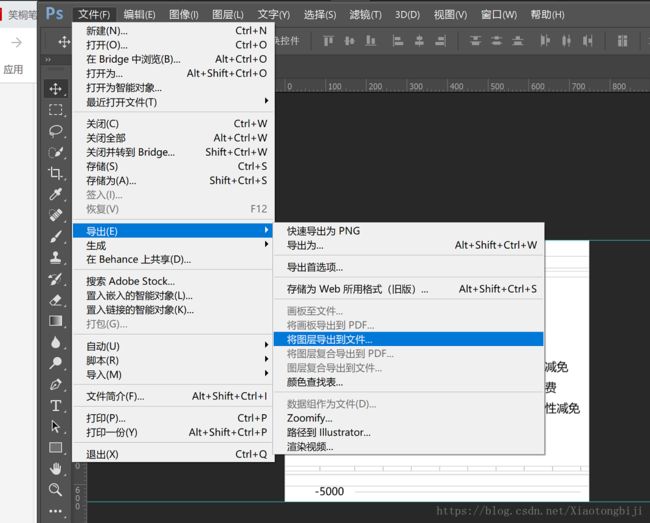Viewport: 650px width, 523px height.
Task: Choose 导出为... menu entry
Action: coord(408,245)
